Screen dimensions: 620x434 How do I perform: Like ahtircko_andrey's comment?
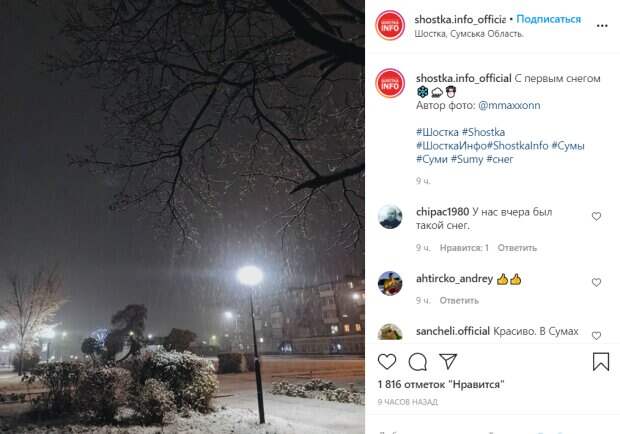pos(596,282)
